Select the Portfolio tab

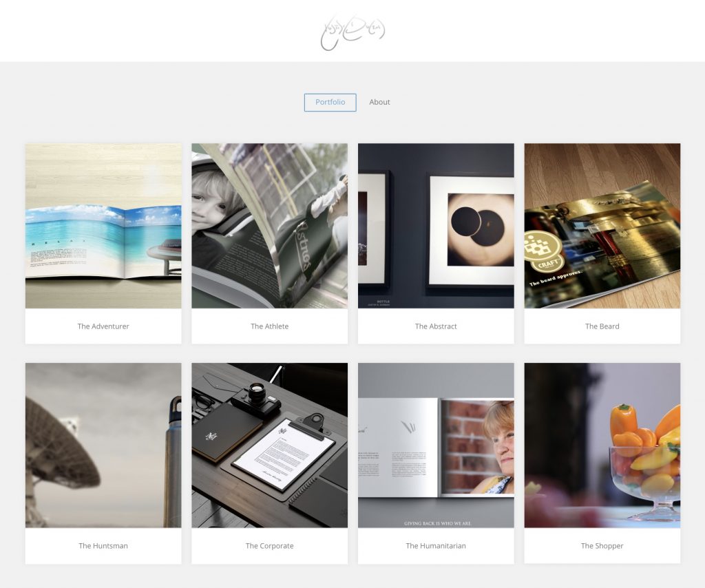click(x=330, y=102)
